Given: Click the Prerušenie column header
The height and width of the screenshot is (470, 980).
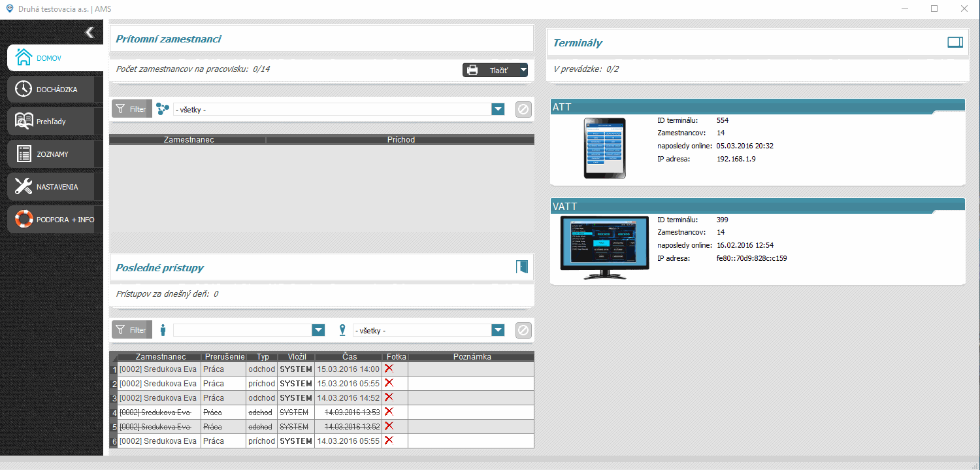Looking at the screenshot, I should pyautogui.click(x=224, y=357).
